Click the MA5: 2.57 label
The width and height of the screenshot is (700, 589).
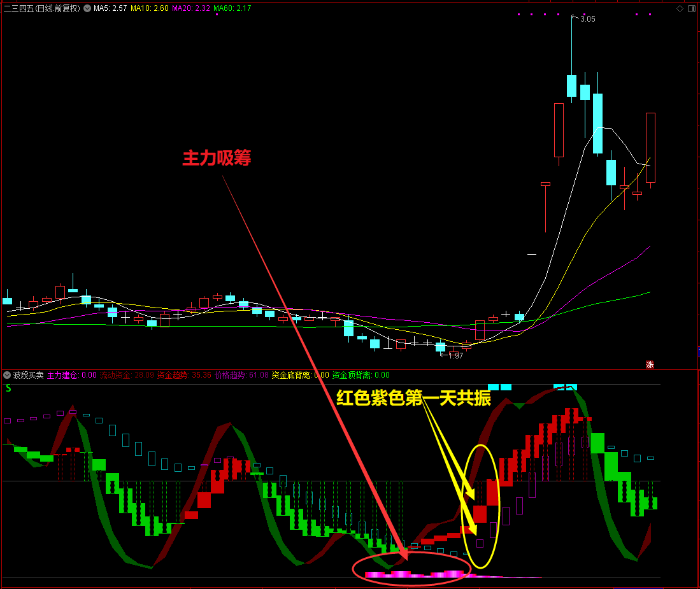click(110, 8)
